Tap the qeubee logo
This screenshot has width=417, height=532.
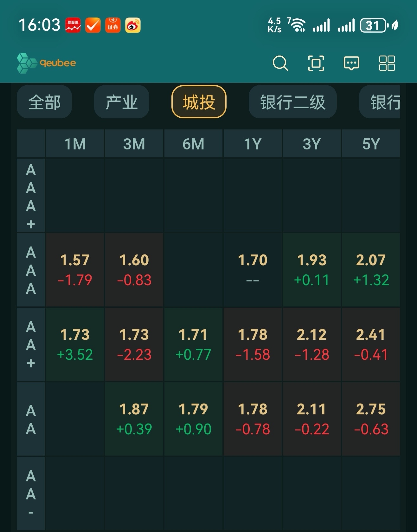(47, 63)
